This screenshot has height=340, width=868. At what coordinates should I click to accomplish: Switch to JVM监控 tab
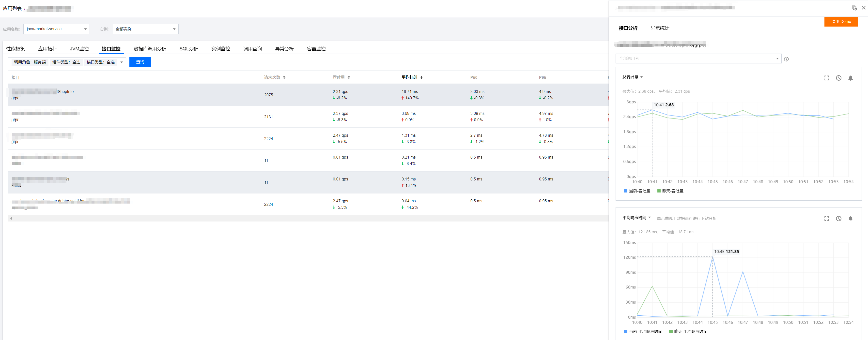pos(79,49)
